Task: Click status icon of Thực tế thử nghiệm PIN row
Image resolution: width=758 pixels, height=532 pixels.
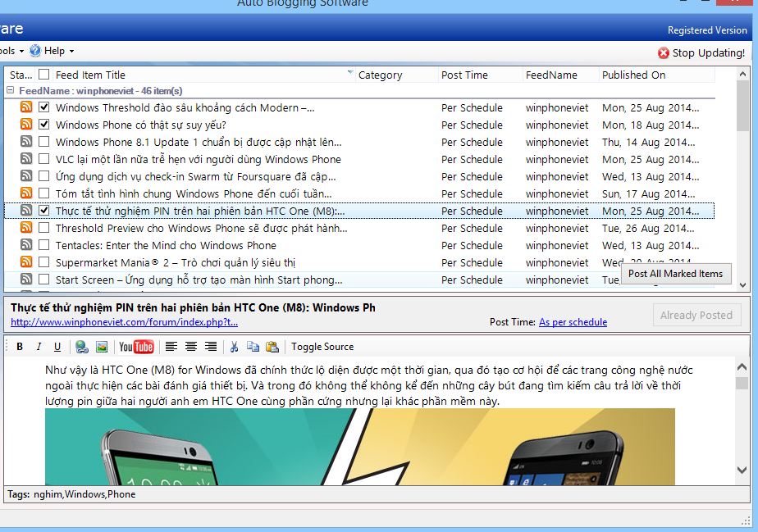Action: [26, 210]
